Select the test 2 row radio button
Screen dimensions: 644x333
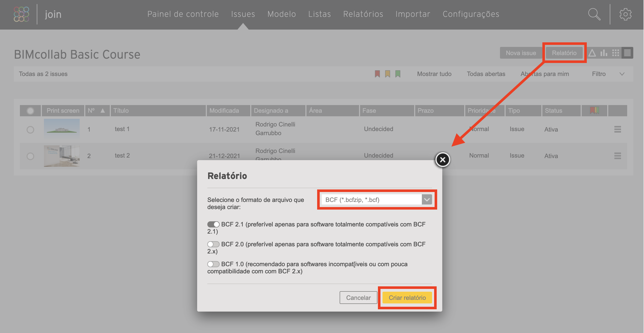click(x=30, y=156)
